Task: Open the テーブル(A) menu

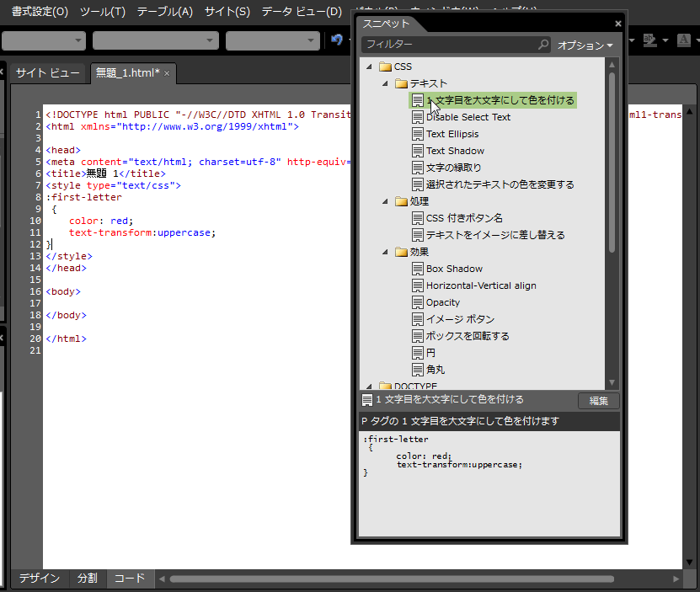Action: [165, 12]
